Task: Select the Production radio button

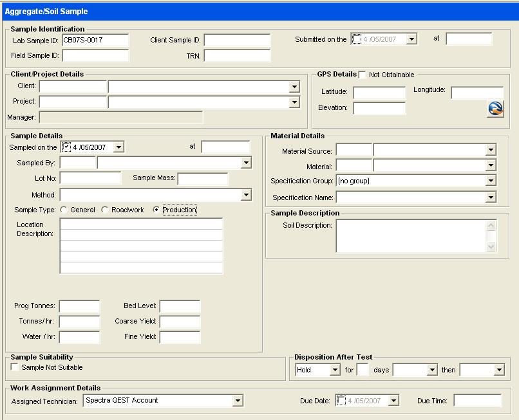Action: tap(156, 210)
